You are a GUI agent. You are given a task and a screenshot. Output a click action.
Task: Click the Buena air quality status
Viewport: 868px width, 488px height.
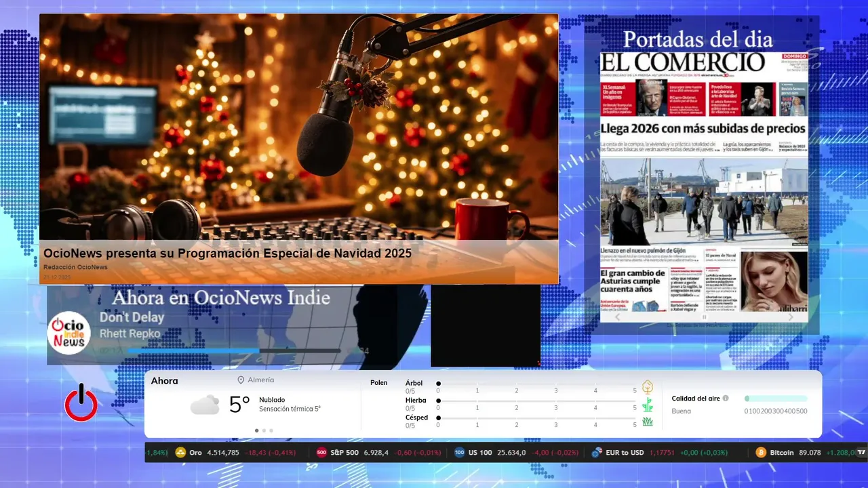[x=682, y=411]
